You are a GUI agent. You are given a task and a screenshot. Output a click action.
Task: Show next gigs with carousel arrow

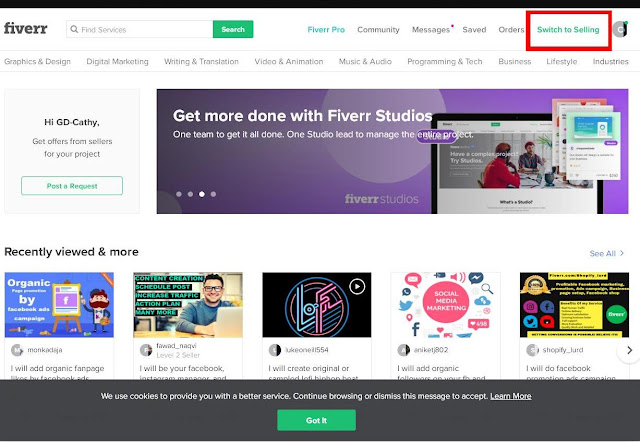(629, 350)
